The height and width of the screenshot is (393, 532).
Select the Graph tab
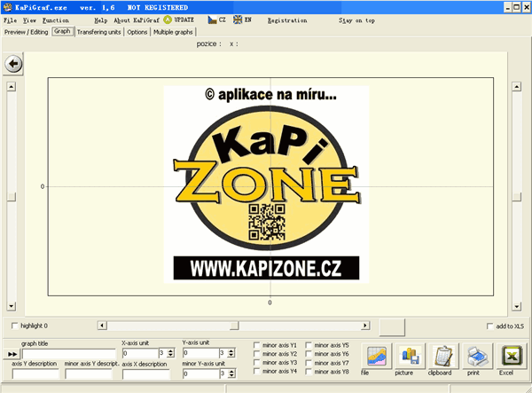pyautogui.click(x=62, y=32)
